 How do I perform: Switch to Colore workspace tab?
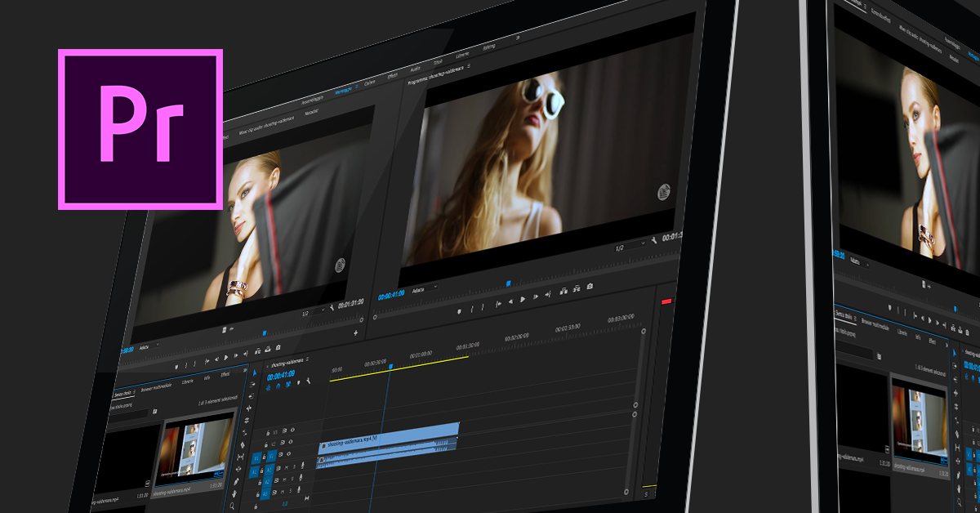click(x=369, y=83)
